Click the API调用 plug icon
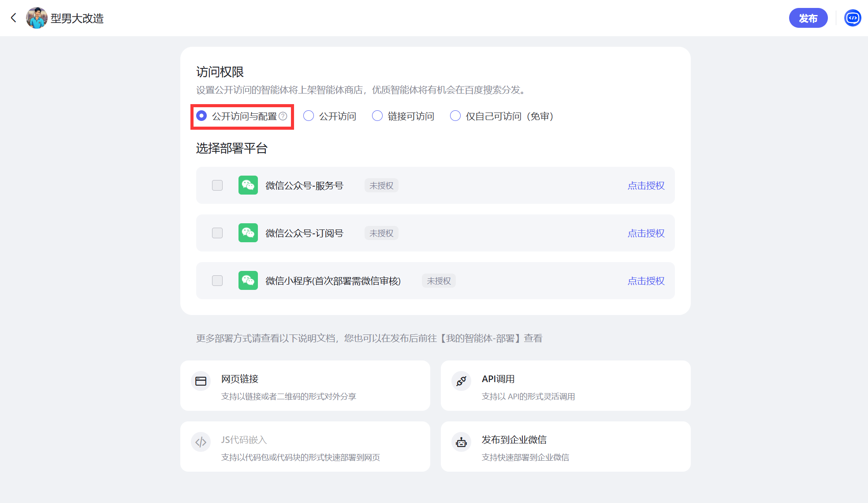 [461, 381]
